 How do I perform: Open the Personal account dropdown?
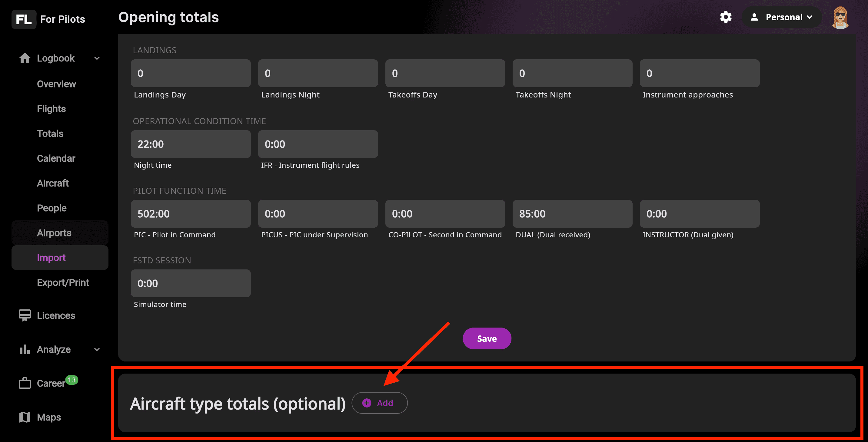[781, 17]
